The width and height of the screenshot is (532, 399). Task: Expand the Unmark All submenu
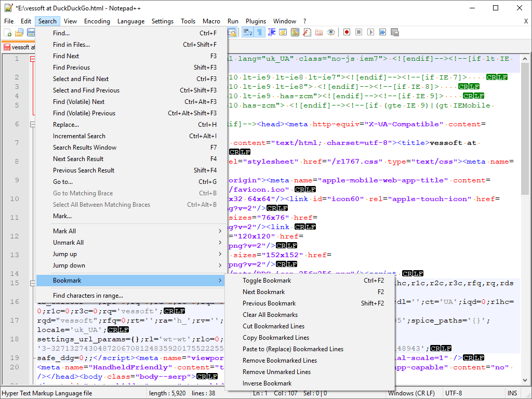[130, 243]
